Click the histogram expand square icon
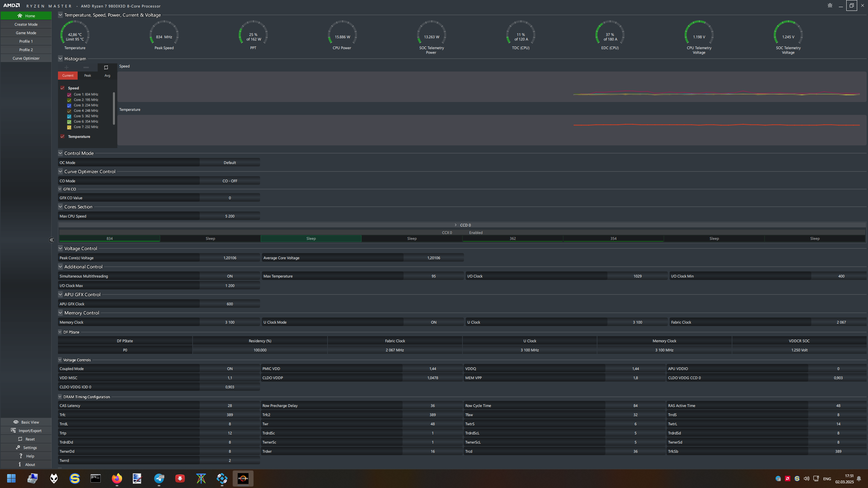 pyautogui.click(x=106, y=67)
